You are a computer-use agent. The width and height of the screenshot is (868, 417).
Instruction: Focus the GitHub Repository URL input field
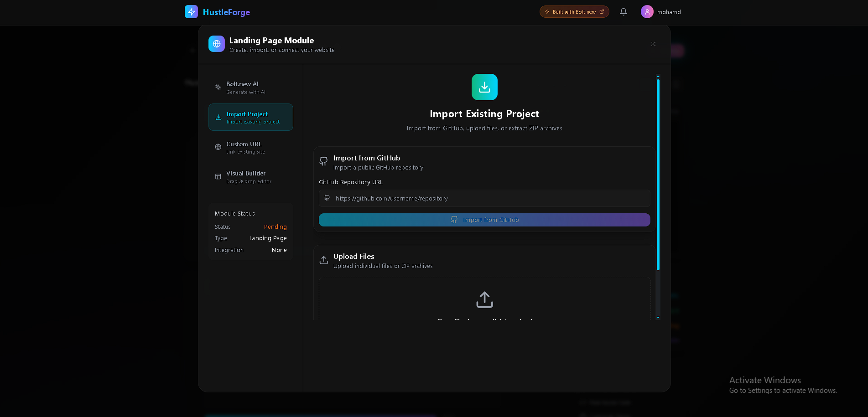point(484,198)
